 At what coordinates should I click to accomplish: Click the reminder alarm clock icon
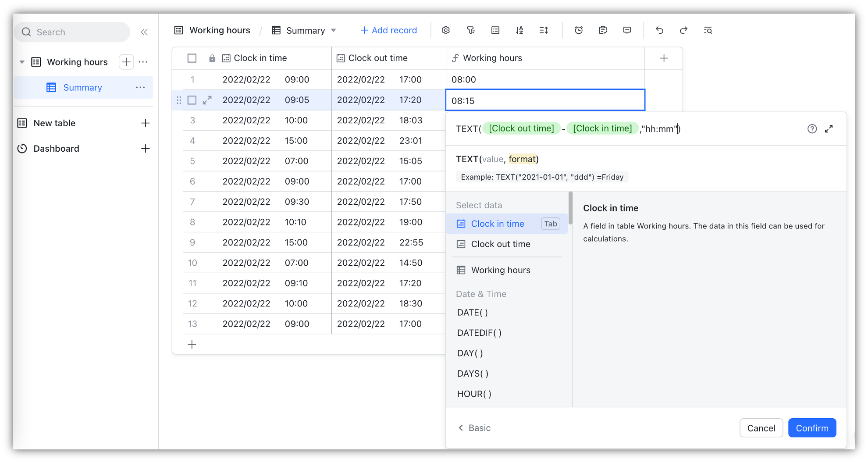[x=579, y=30]
